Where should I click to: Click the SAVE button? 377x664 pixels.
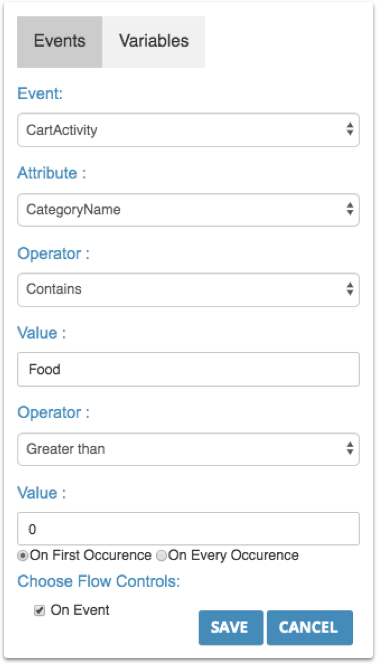coord(231,628)
